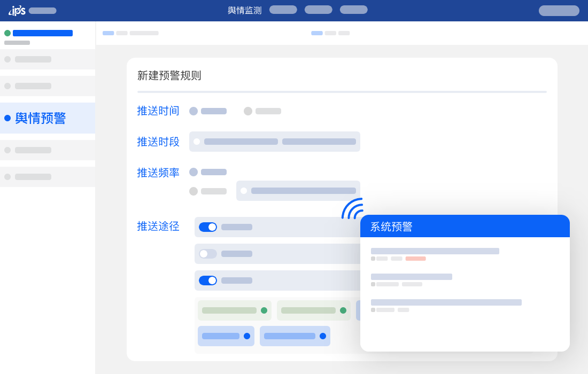Click the sidebar icon directly below 舆情预警
588x374 pixels.
pyautogui.click(x=7, y=150)
